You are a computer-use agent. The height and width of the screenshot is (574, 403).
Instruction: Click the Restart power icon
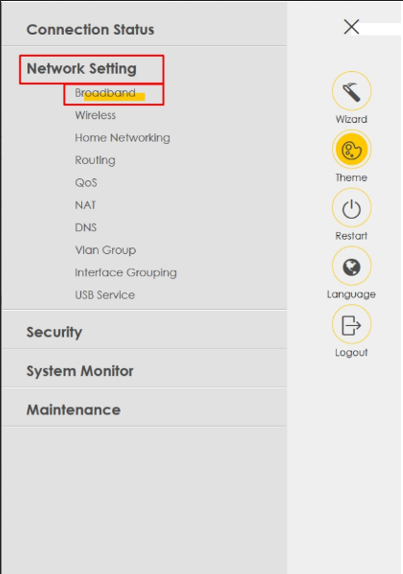coord(351,208)
